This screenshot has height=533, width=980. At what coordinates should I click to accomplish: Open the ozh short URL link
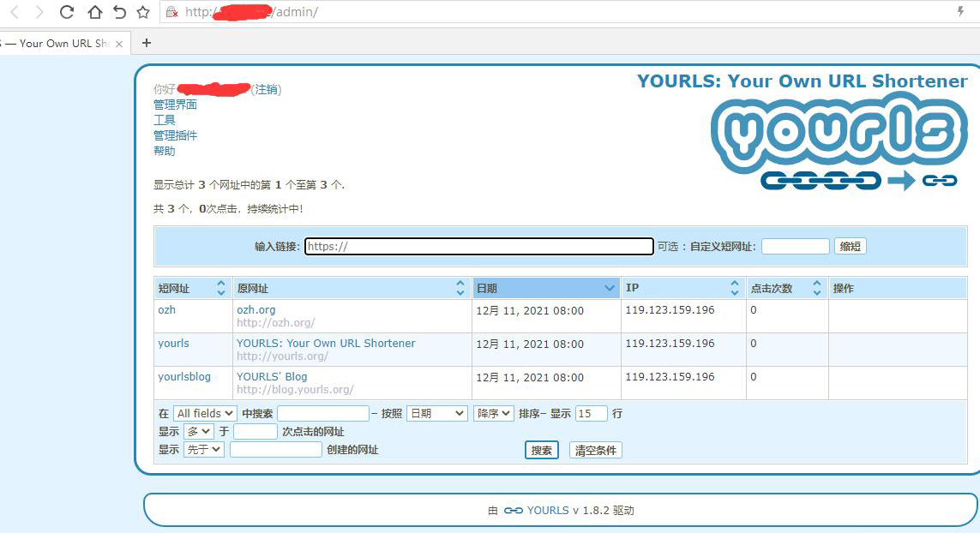click(x=167, y=310)
